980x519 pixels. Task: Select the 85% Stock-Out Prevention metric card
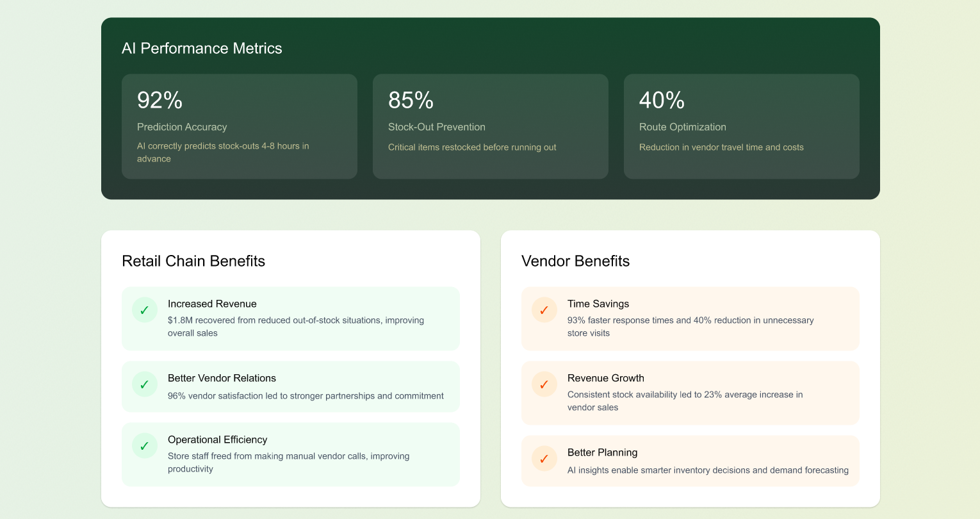point(490,126)
